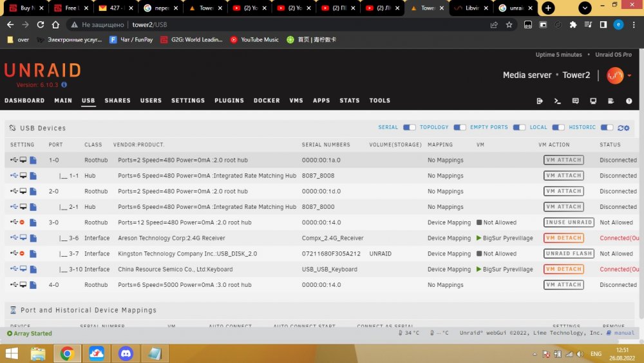Click the monitor icon in the 3-6 Areson Receiver row
The height and width of the screenshot is (363, 644).
click(x=23, y=238)
